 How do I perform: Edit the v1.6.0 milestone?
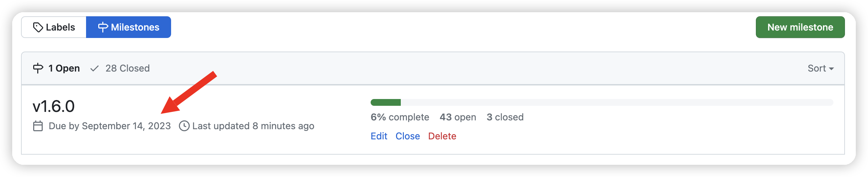coord(379,136)
